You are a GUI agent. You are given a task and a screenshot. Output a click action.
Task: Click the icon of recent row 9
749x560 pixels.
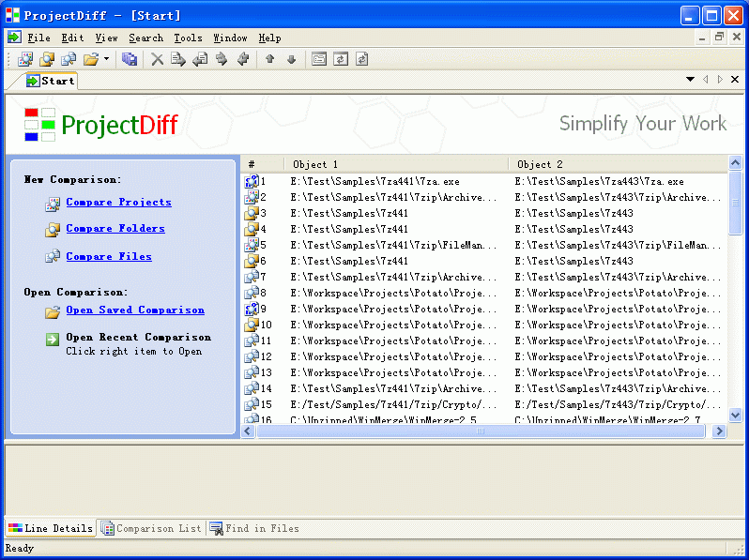point(252,309)
